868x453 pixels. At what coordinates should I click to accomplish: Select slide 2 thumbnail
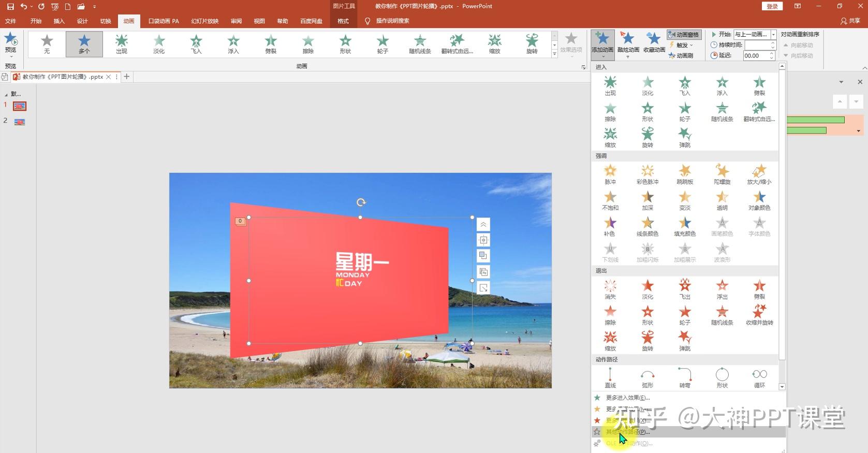pos(20,122)
